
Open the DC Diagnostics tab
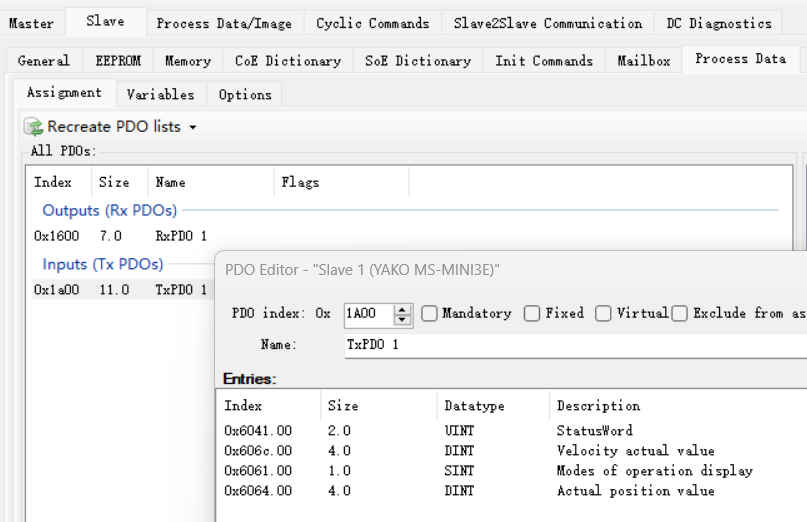(x=719, y=23)
